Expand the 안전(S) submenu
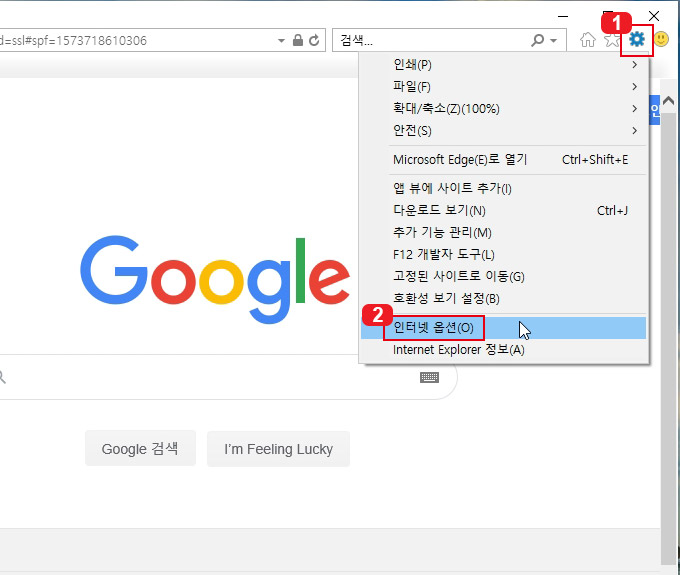Viewport: 680px width, 575px height. click(x=503, y=131)
